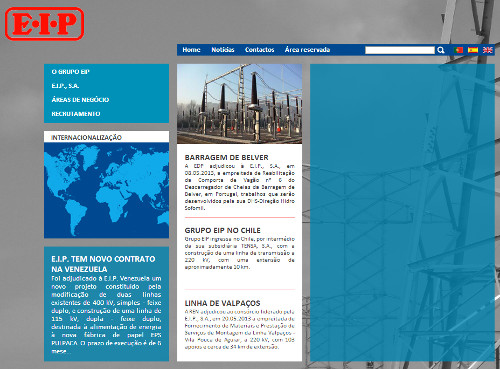Open the Contactos page
The height and width of the screenshot is (369, 500).
click(259, 50)
